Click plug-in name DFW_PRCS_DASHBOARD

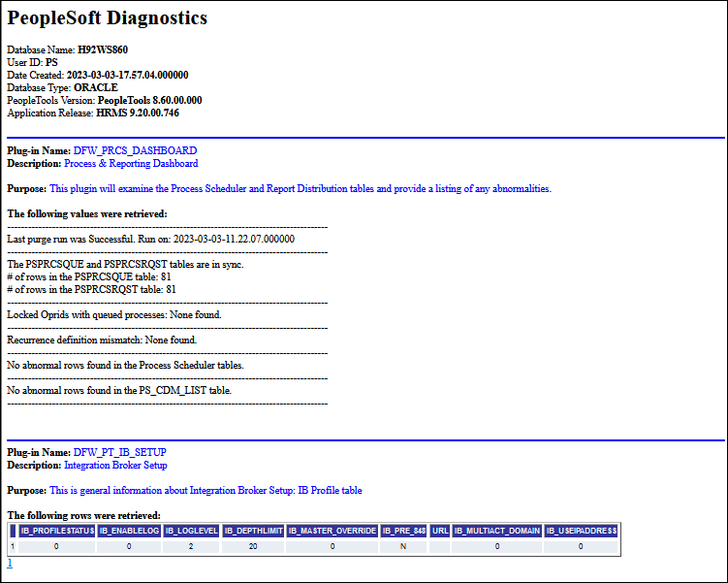point(135,150)
